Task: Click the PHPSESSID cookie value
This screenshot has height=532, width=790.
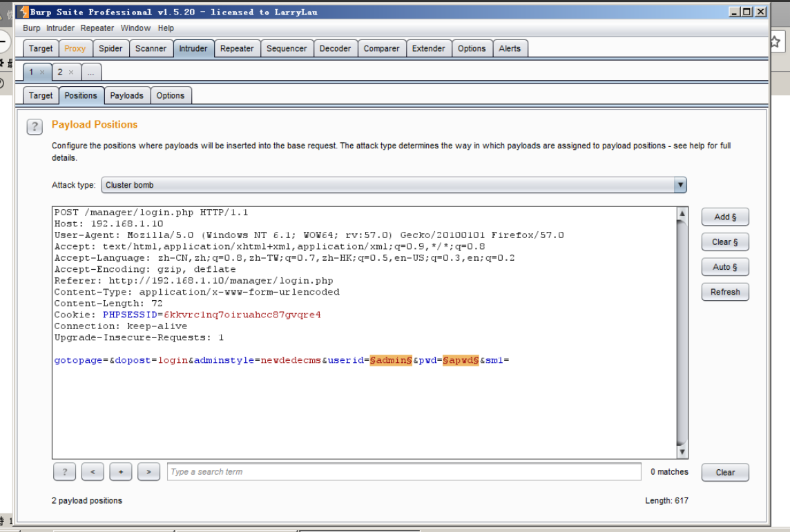Action: pos(242,315)
